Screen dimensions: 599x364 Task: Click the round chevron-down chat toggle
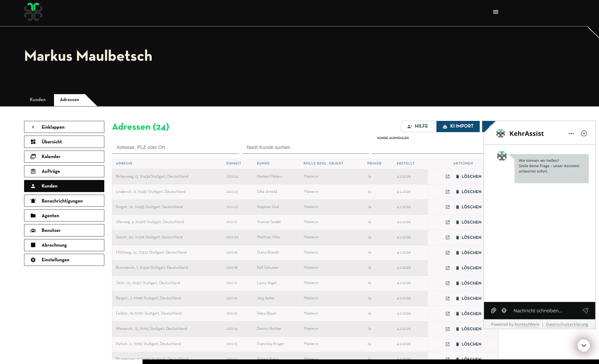[x=583, y=345]
